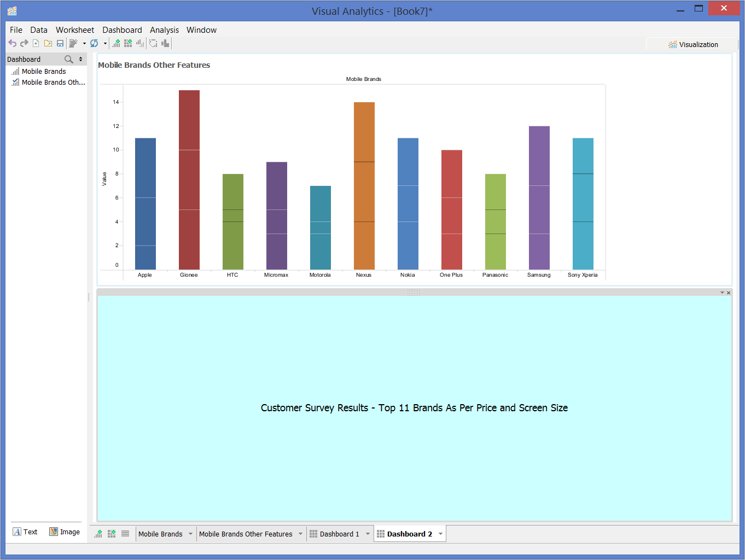Screen dimensions: 745x560
Task: Save the workbook with the floppy icon
Action: click(60, 43)
